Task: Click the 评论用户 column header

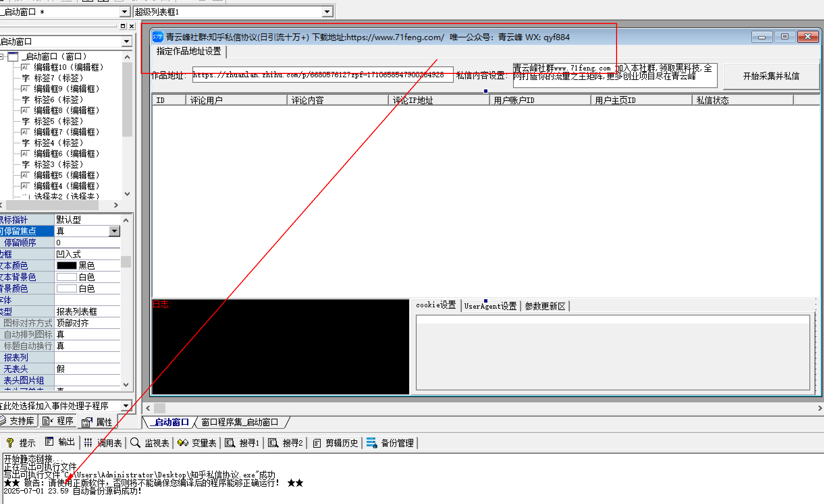Action: coord(236,100)
